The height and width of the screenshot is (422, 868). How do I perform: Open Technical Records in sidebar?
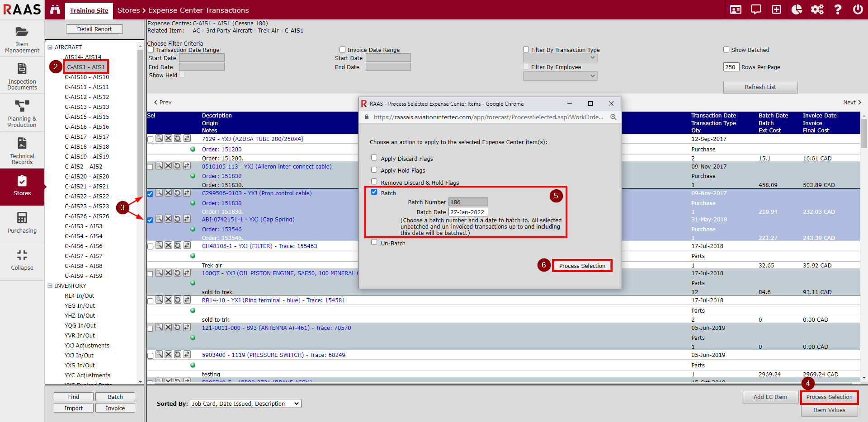22,150
